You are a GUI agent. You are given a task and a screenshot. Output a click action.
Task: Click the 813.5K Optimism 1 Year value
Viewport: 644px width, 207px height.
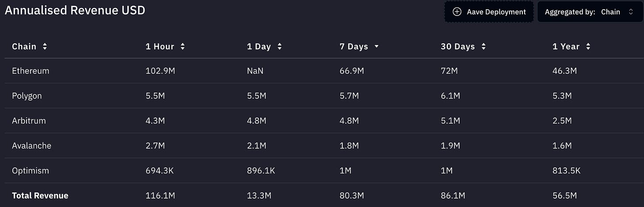567,170
